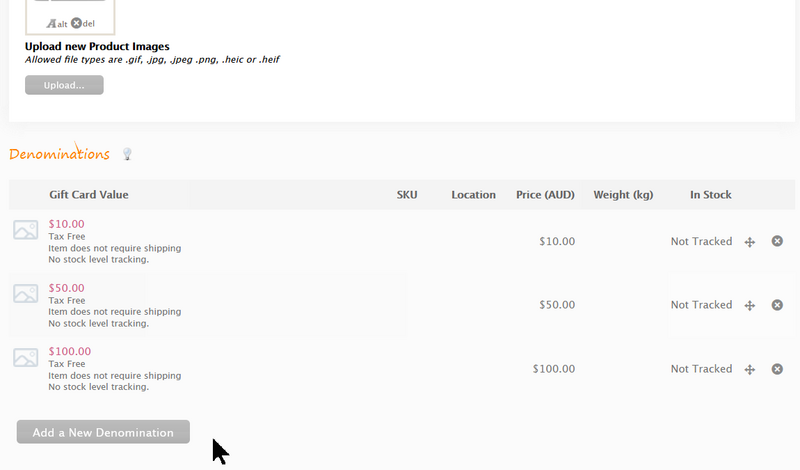This screenshot has width=800, height=470.
Task: Click the Price (AUD) column header
Action: pyautogui.click(x=545, y=195)
